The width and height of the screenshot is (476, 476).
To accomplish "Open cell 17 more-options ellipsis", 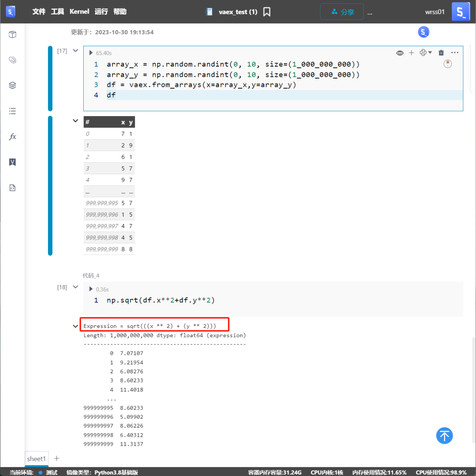I will click(x=455, y=52).
